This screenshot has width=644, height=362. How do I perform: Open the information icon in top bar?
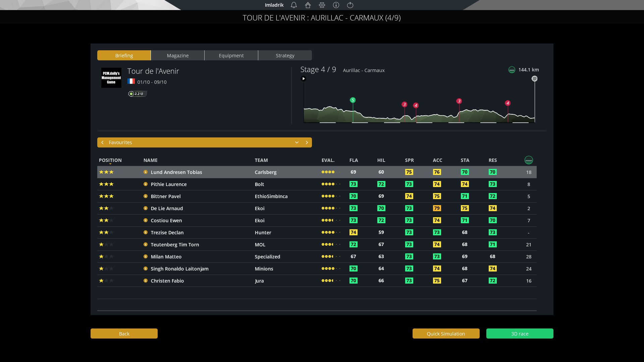336,5
